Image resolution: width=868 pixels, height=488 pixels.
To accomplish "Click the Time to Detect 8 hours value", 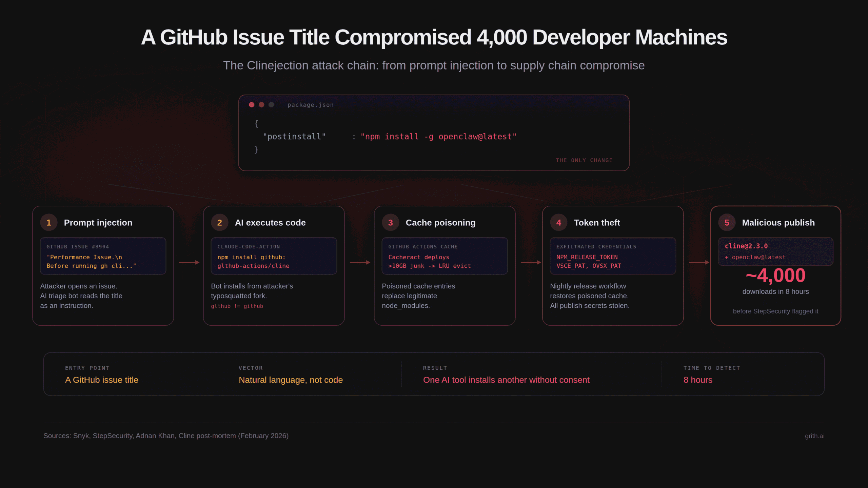I will click(x=698, y=380).
